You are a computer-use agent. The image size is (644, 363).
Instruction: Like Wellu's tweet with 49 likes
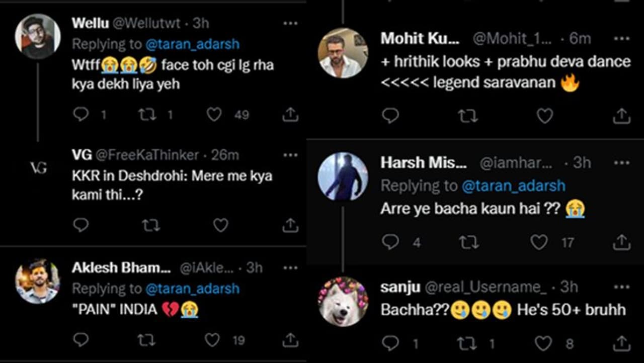(x=214, y=115)
